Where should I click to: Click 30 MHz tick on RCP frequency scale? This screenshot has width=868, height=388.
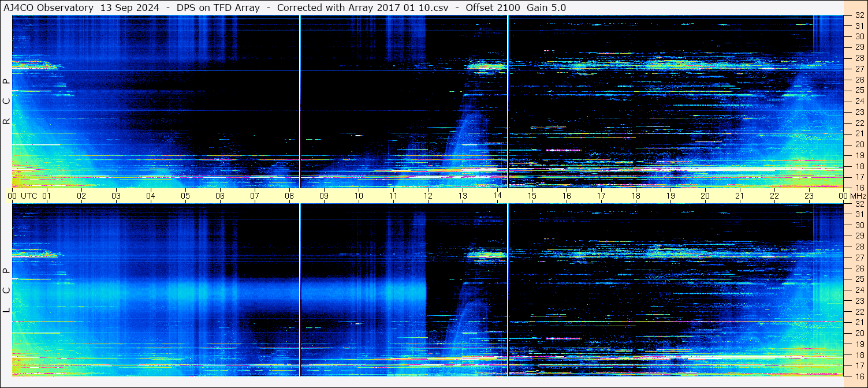tap(859, 36)
